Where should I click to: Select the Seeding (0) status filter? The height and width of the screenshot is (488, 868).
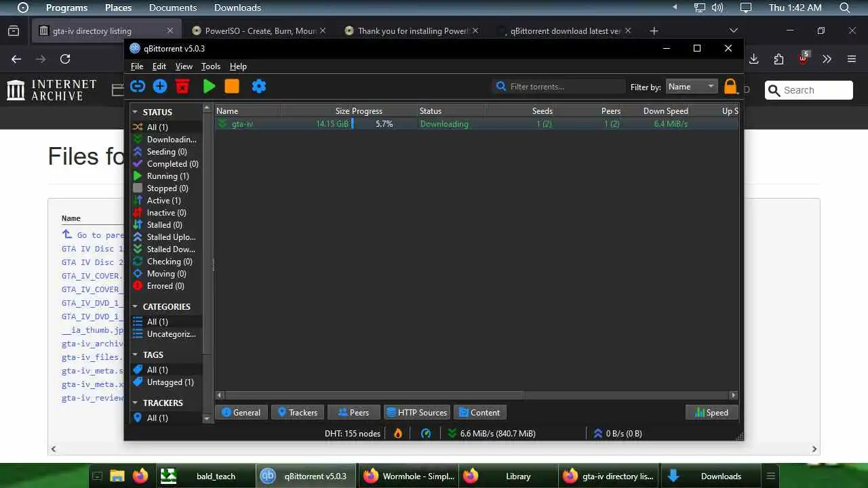tap(165, 152)
